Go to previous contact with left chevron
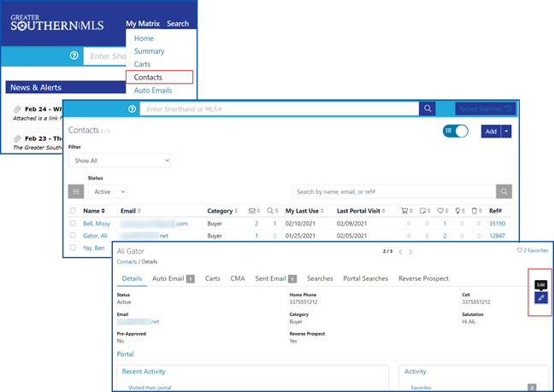554x392 pixels. click(400, 252)
